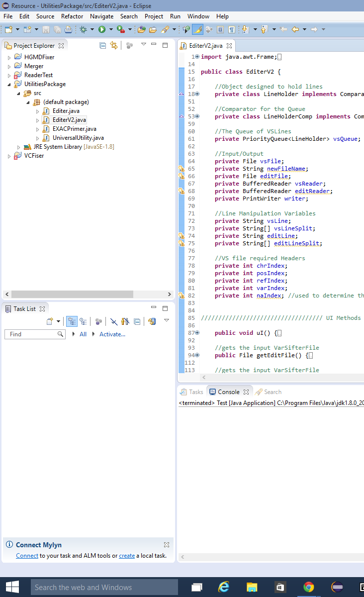Toggle Scheduled presentation in Task List

tap(83, 322)
